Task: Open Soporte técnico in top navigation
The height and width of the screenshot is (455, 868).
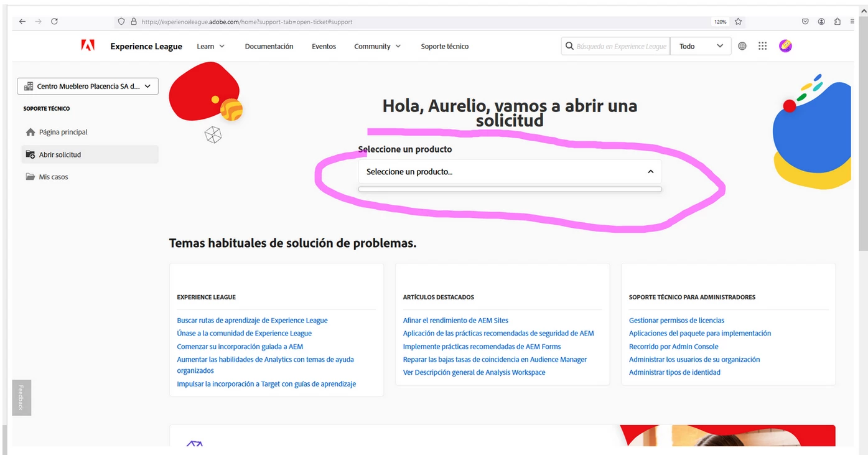Action: click(x=444, y=46)
